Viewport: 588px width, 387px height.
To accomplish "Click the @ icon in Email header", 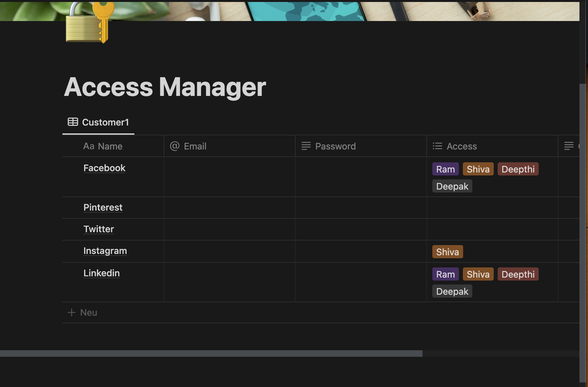I will tap(175, 146).
